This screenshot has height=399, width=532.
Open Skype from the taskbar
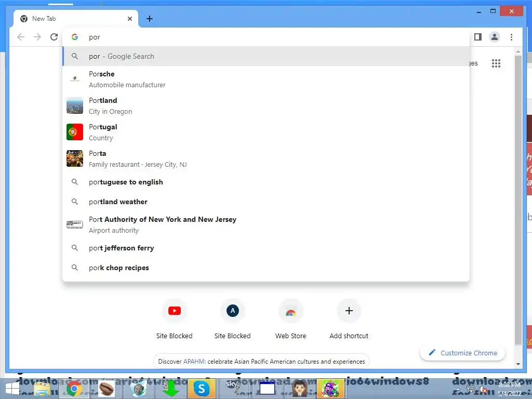pyautogui.click(x=202, y=389)
